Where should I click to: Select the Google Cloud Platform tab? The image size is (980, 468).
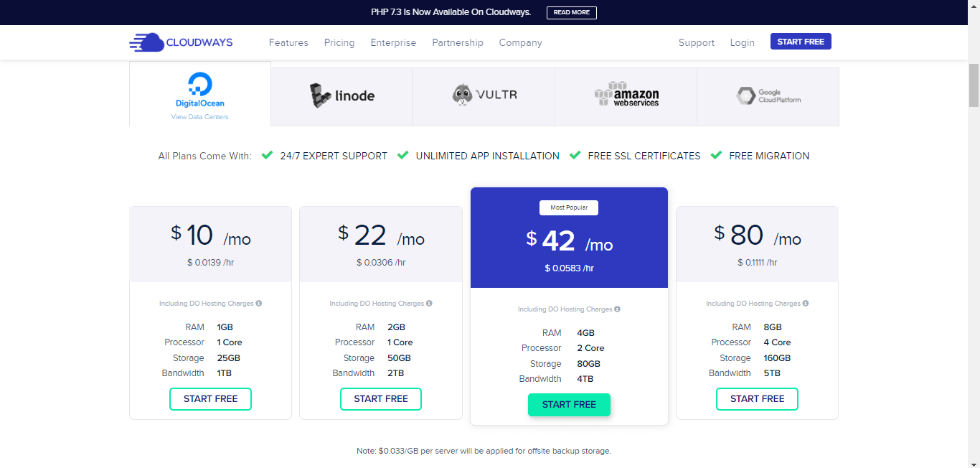[768, 97]
